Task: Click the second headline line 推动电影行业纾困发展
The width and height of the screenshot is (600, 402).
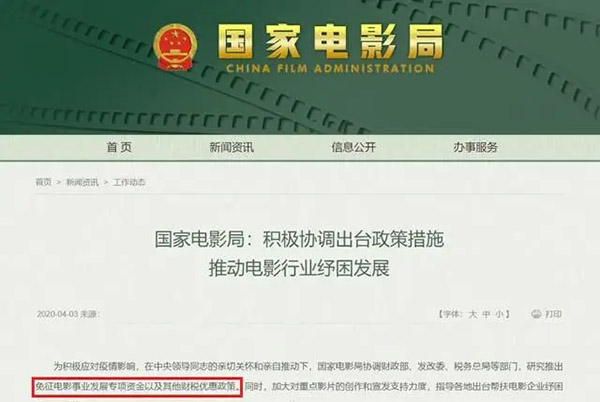Action: [x=299, y=268]
